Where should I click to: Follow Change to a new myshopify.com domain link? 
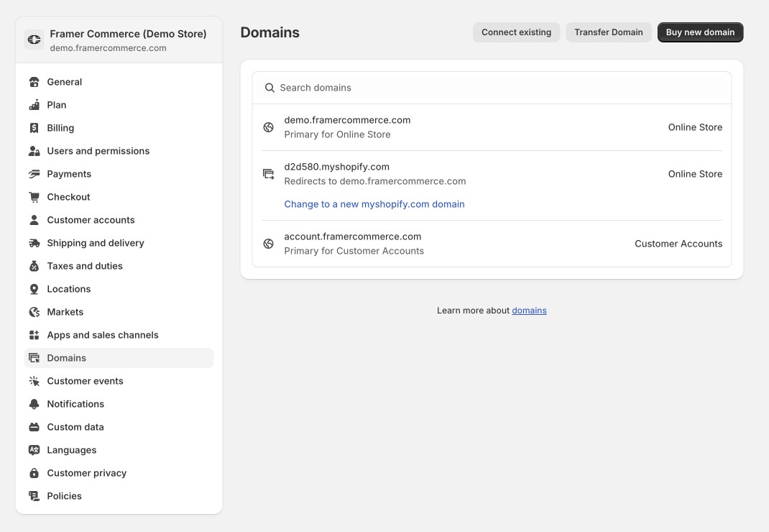pyautogui.click(x=374, y=204)
